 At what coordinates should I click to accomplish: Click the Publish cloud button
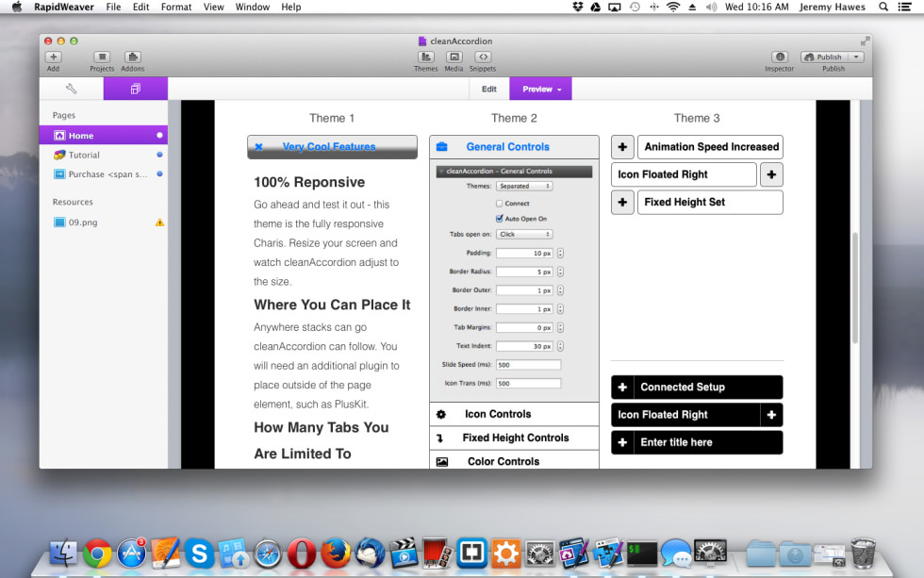pos(824,58)
